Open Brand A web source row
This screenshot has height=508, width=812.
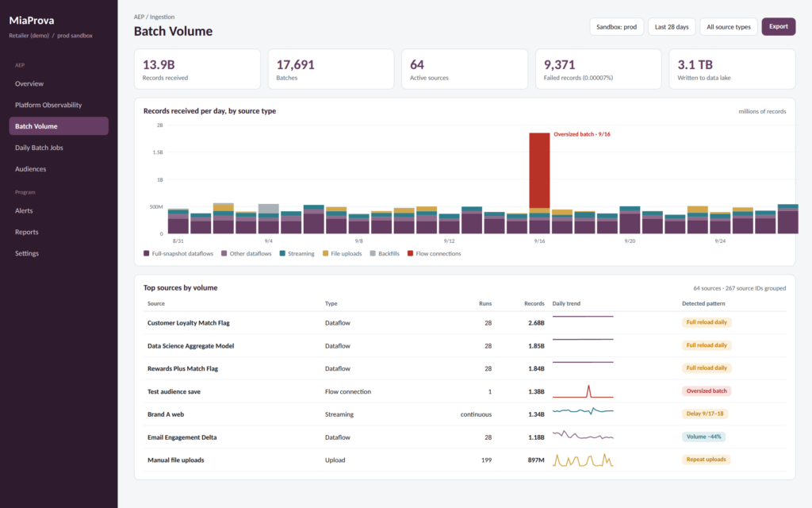click(465, 414)
